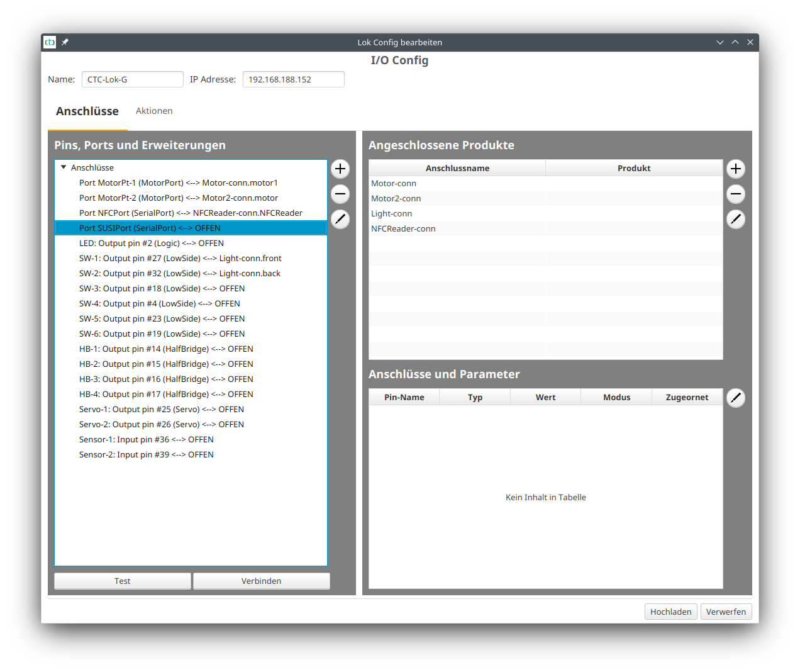Edit parameters in Anschlüsse und Parameter table

(736, 398)
